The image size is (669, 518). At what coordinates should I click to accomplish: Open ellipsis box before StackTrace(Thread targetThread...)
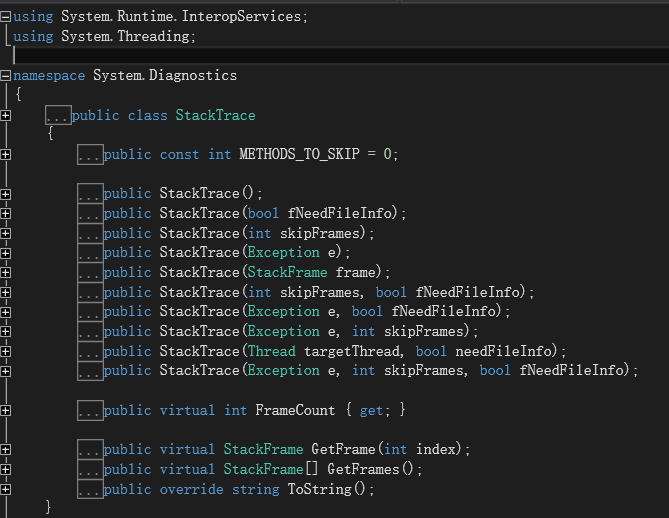(x=90, y=352)
